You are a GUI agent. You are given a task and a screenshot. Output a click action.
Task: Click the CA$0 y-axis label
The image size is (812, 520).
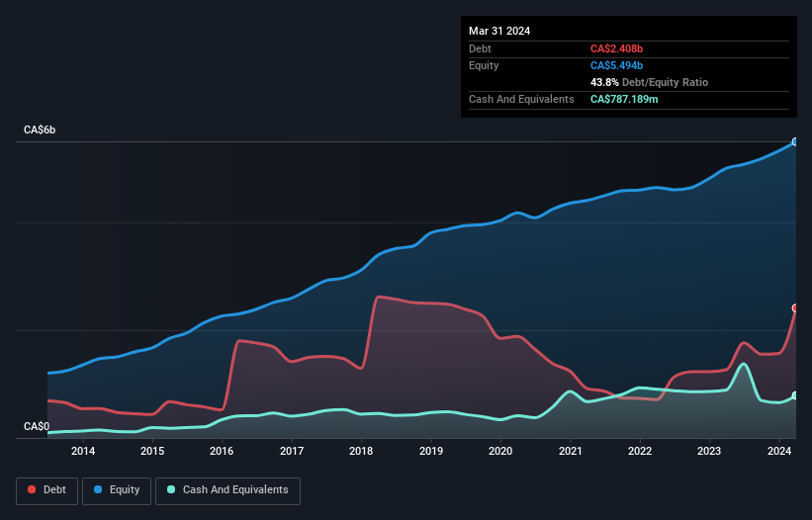pyautogui.click(x=37, y=426)
